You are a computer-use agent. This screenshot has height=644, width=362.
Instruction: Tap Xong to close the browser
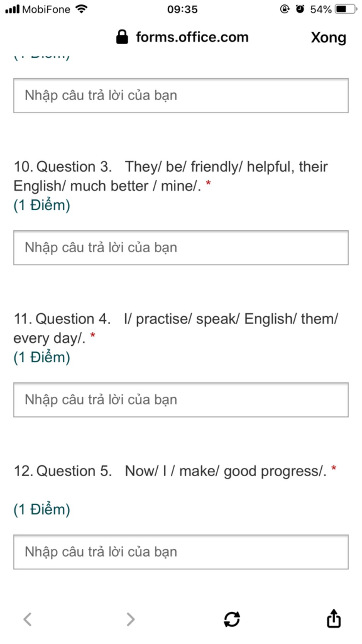coord(328,38)
